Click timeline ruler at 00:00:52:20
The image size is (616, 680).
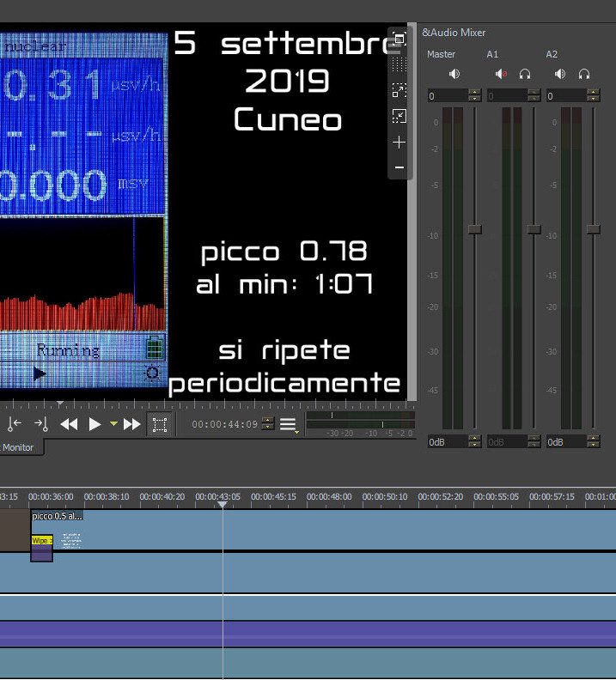pos(441,496)
